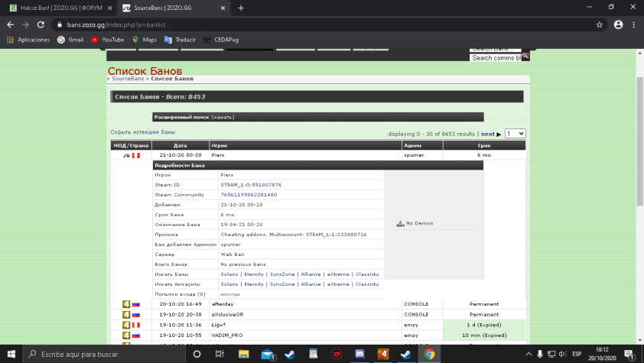Open a new browser tab
Screen dimensions: 644x363
(241, 8)
